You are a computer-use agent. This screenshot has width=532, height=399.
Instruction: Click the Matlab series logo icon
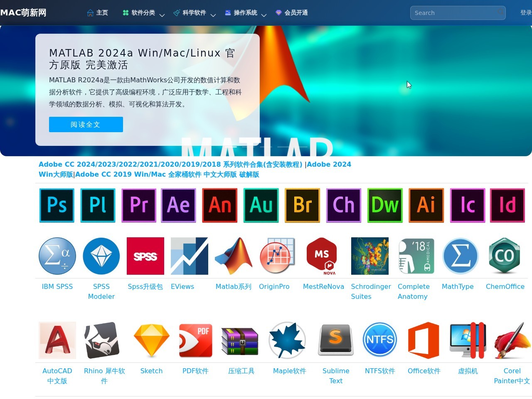[x=234, y=256]
